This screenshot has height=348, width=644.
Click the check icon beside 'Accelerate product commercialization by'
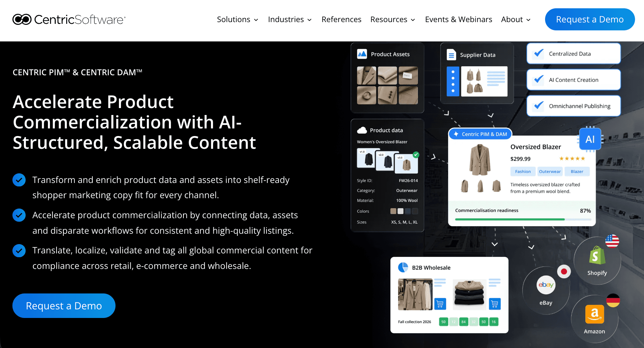coord(19,215)
